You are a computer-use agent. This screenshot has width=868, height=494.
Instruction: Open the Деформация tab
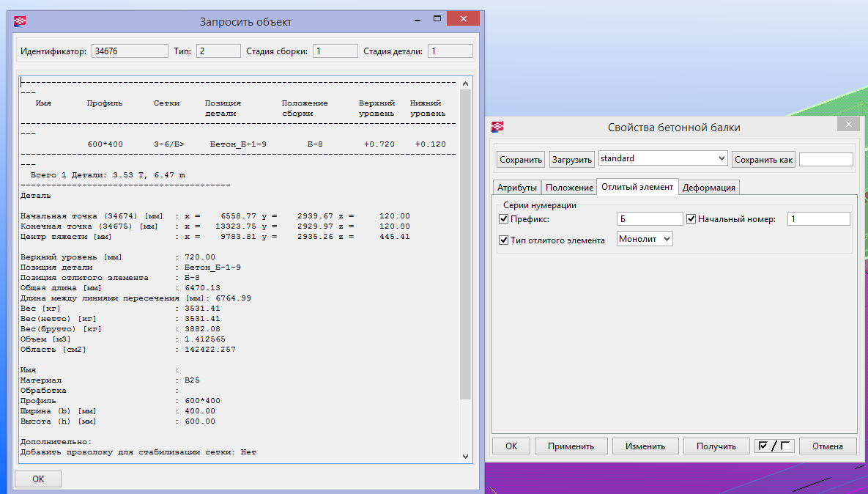708,188
